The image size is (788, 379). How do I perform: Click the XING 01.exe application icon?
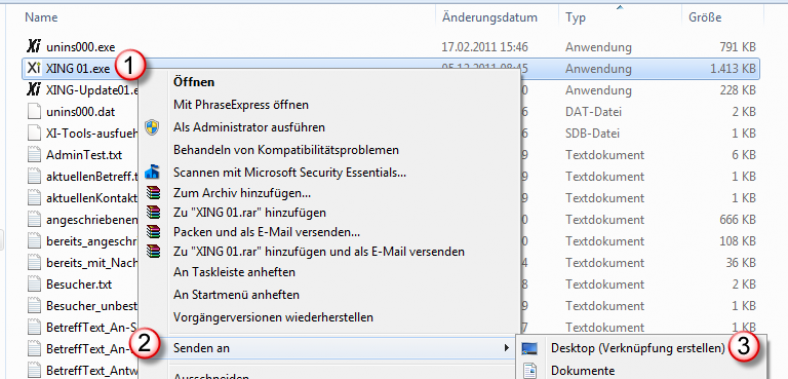(x=33, y=68)
